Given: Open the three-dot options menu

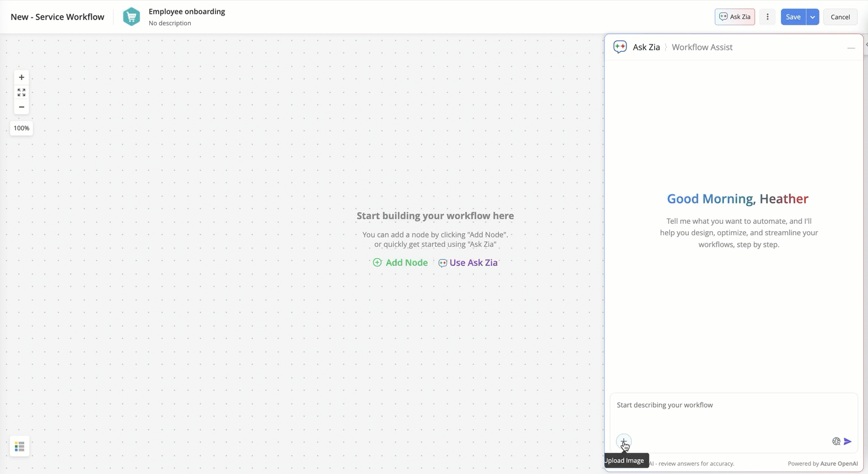Looking at the screenshot, I should click(767, 17).
